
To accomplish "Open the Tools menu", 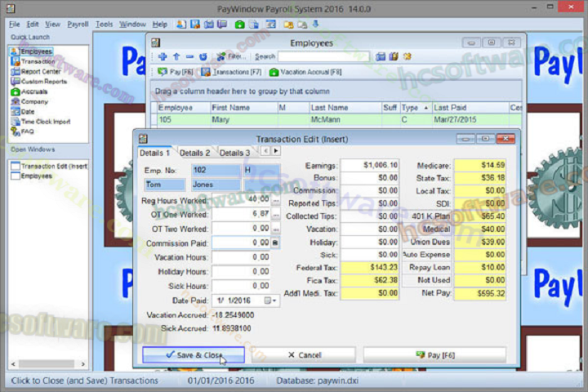I will (104, 24).
